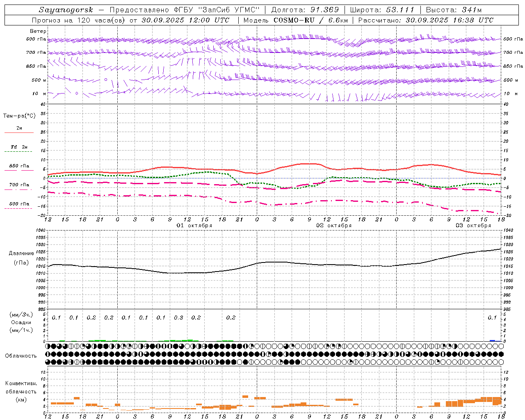Click the (гПа) unit under Давление
This screenshot has height=420, width=525.
pos(21,262)
